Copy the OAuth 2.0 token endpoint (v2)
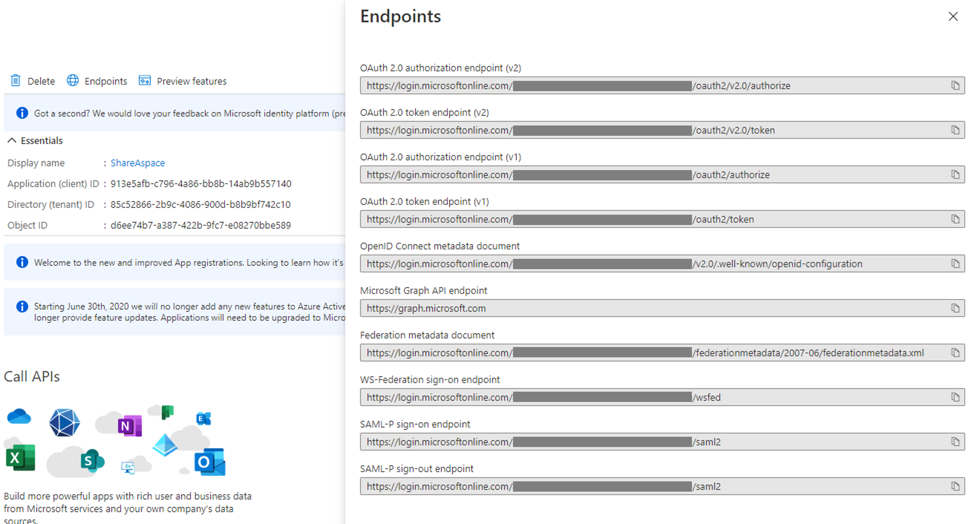Viewport: 980px width, 524px height. coord(955,130)
